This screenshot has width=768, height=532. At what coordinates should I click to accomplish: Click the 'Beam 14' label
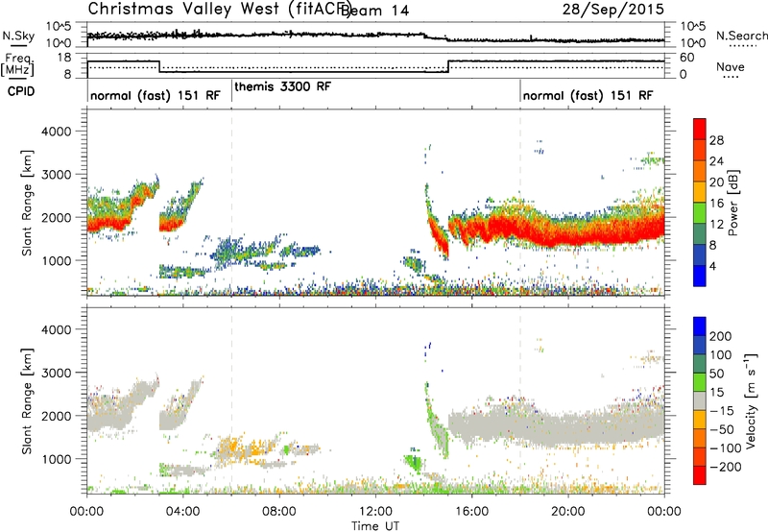[x=374, y=10]
